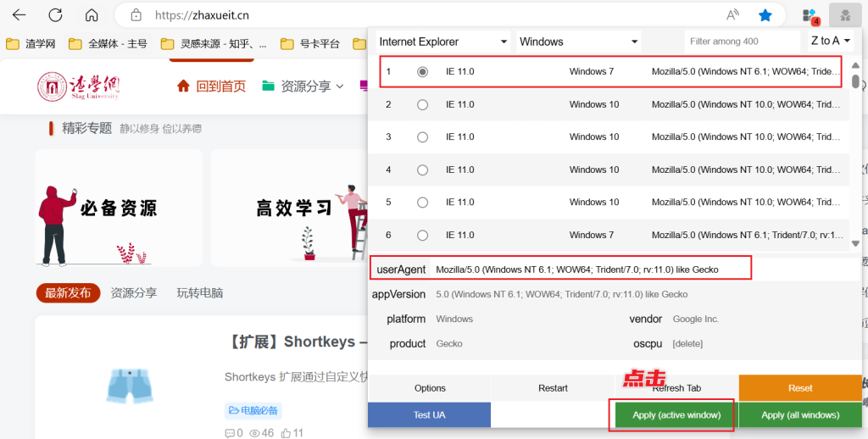Click the orange Reset button
This screenshot has height=439, width=868.
click(x=800, y=388)
